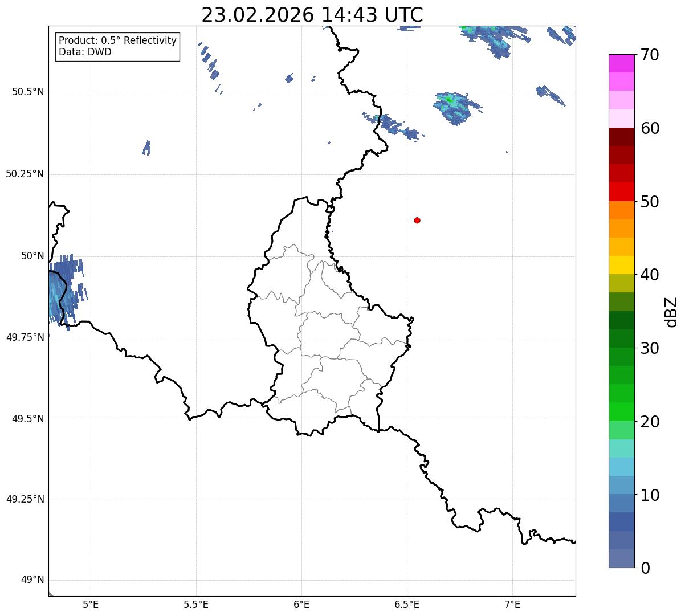Click the colorbar tick label 30
The height and width of the screenshot is (616, 685).
(649, 348)
